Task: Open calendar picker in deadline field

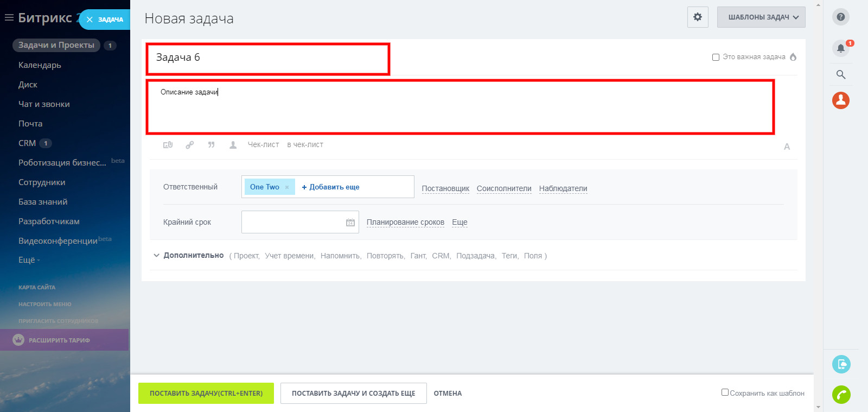Action: coord(350,223)
